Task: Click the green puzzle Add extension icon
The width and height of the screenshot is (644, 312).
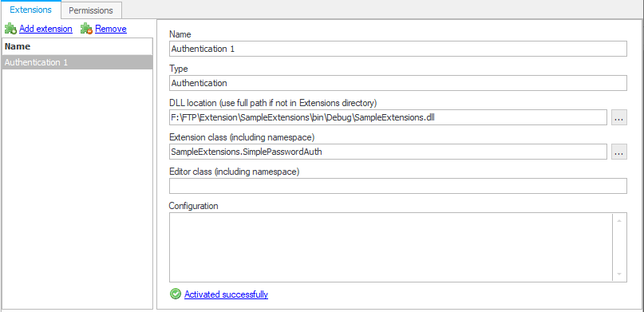Action: click(x=10, y=29)
